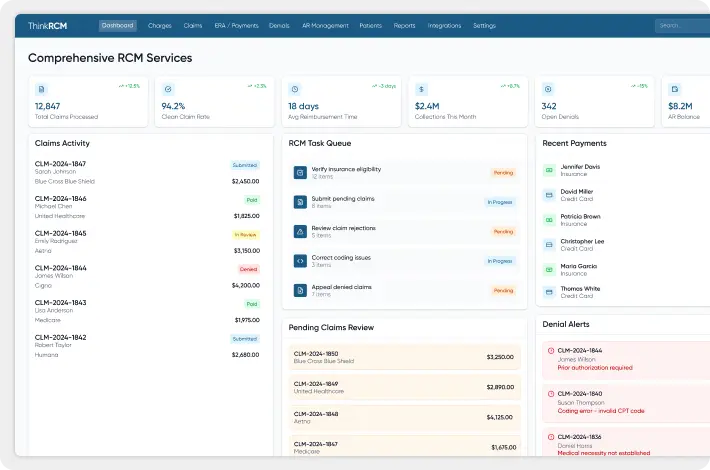Click the alert icon for CLM-2024-1840 denial
This screenshot has height=470, width=710.
[x=551, y=394]
